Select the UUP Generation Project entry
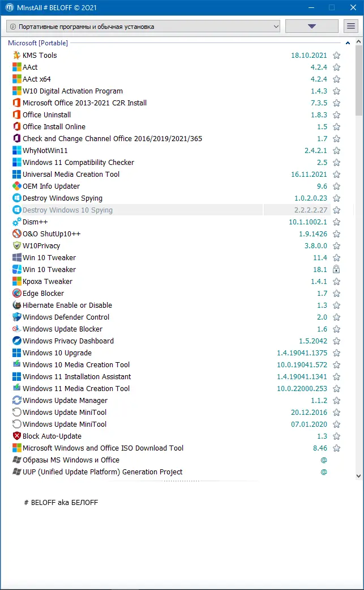This screenshot has width=364, height=590. click(x=102, y=472)
